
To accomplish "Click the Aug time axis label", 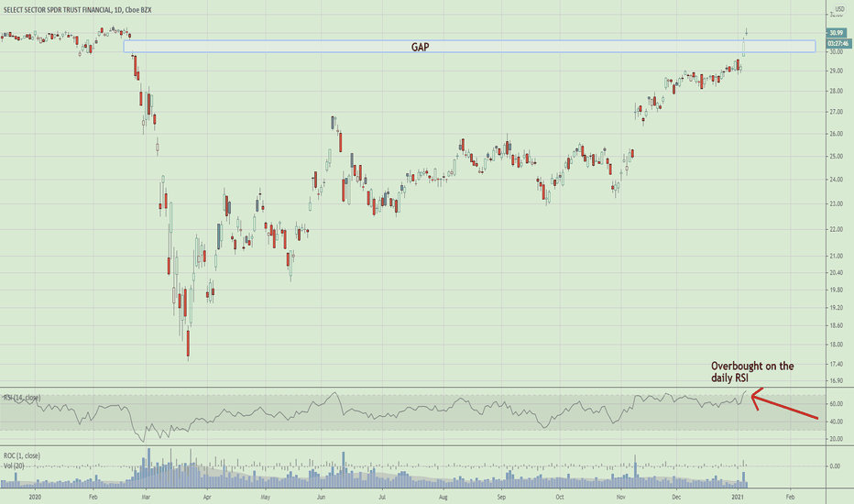I will pyautogui.click(x=443, y=497).
